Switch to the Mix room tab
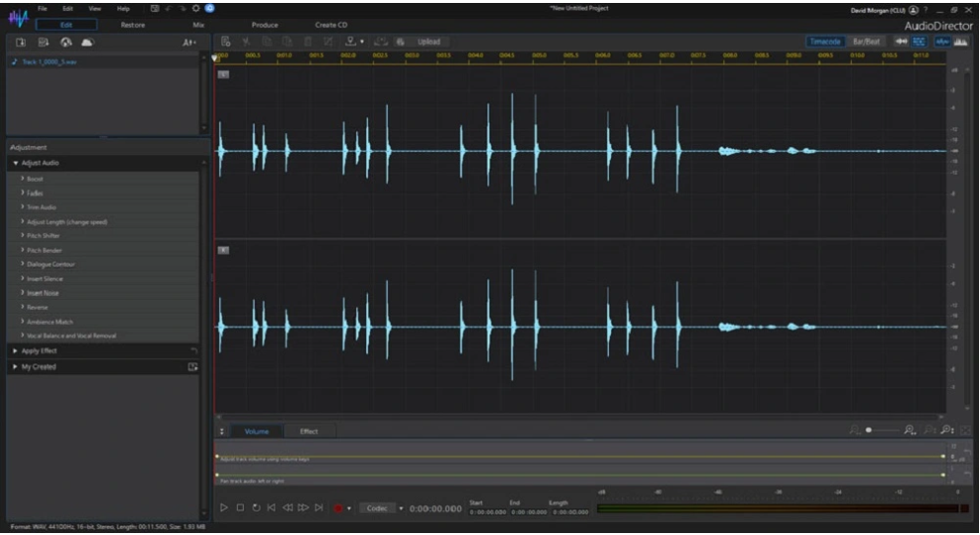 [198, 25]
